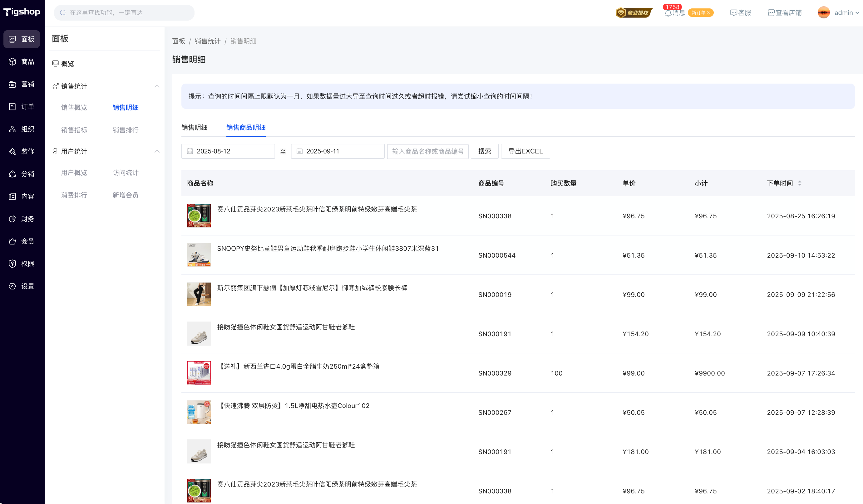This screenshot has width=863, height=504.
Task: Open the 客服 customer service chat
Action: (740, 13)
